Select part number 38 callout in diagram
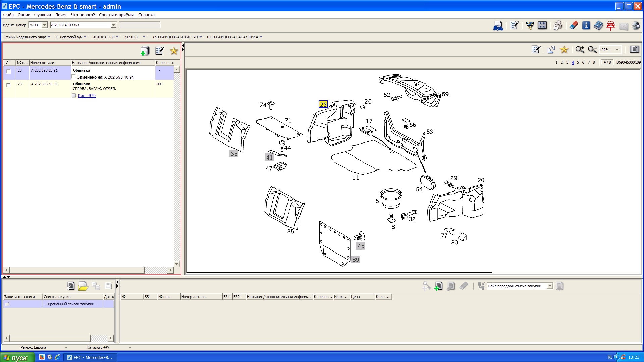The image size is (644, 362). pyautogui.click(x=234, y=154)
